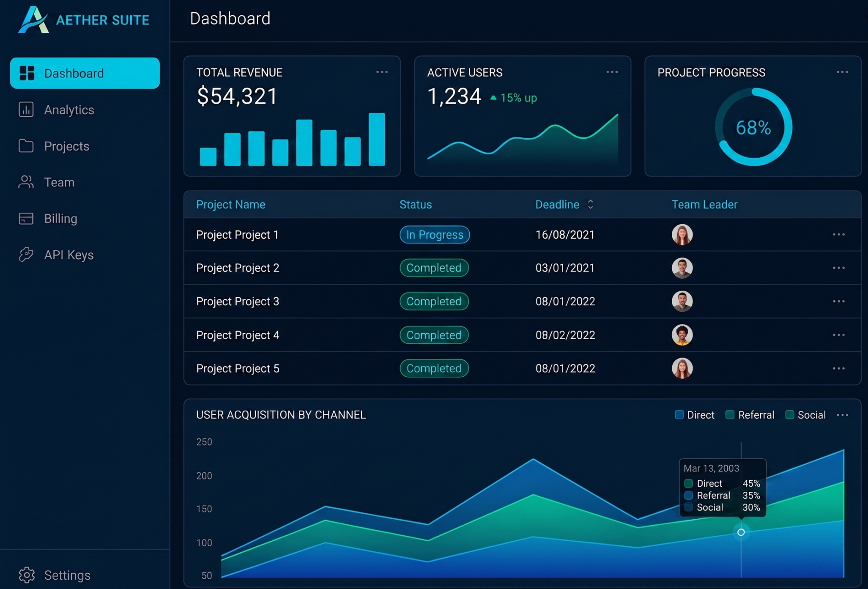Click the Billing card icon
The image size is (868, 589).
pos(26,219)
